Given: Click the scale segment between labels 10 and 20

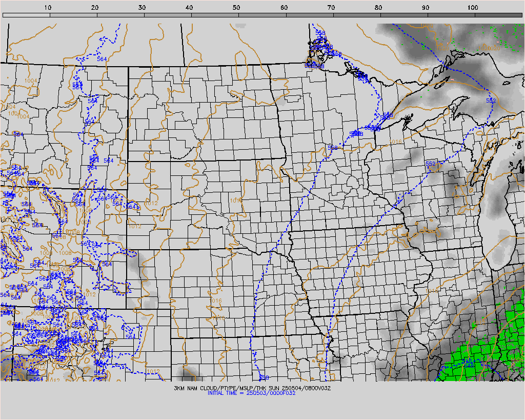Looking at the screenshot, I should click(x=74, y=15).
